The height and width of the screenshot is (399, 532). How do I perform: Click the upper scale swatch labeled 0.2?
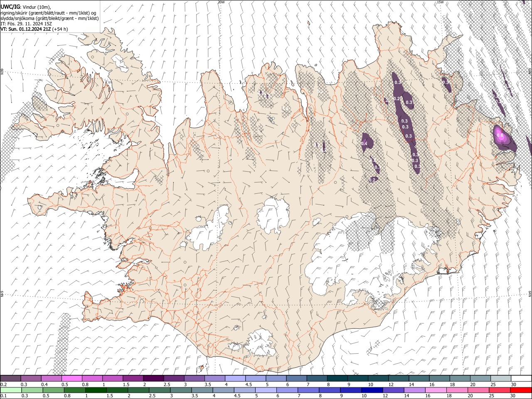click(x=10, y=379)
